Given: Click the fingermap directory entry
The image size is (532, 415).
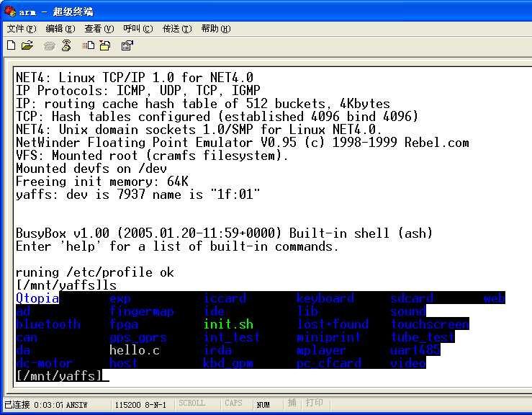Looking at the screenshot, I should (142, 311).
